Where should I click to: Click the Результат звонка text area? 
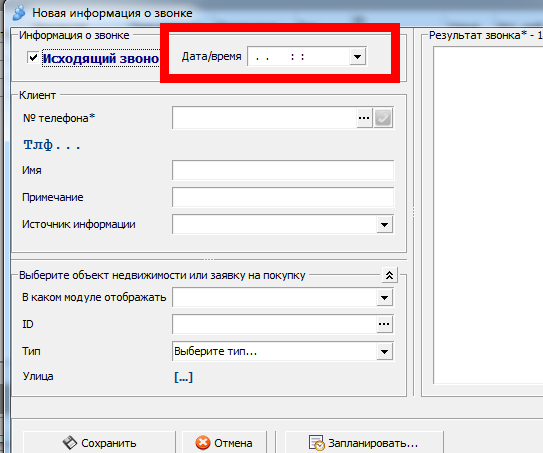(x=488, y=215)
